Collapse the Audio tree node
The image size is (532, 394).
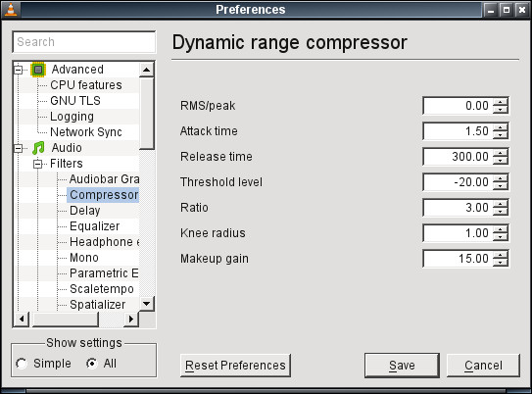pyautogui.click(x=18, y=148)
